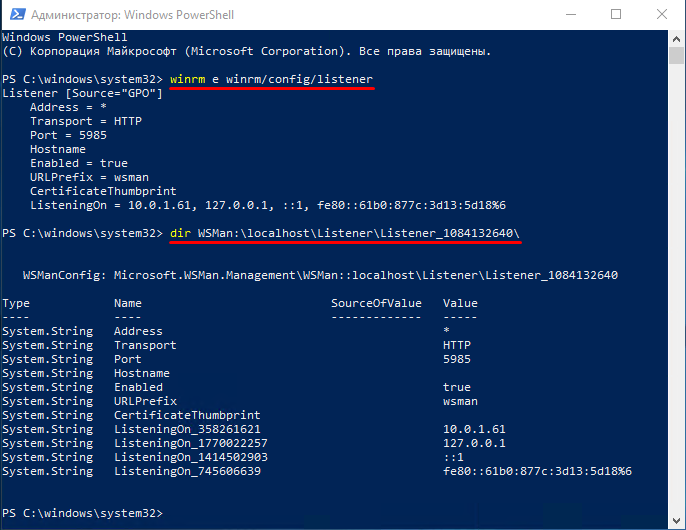Click the window title 'Администратор: Windows PowerShell'
This screenshot has width=686, height=530.
133,15
